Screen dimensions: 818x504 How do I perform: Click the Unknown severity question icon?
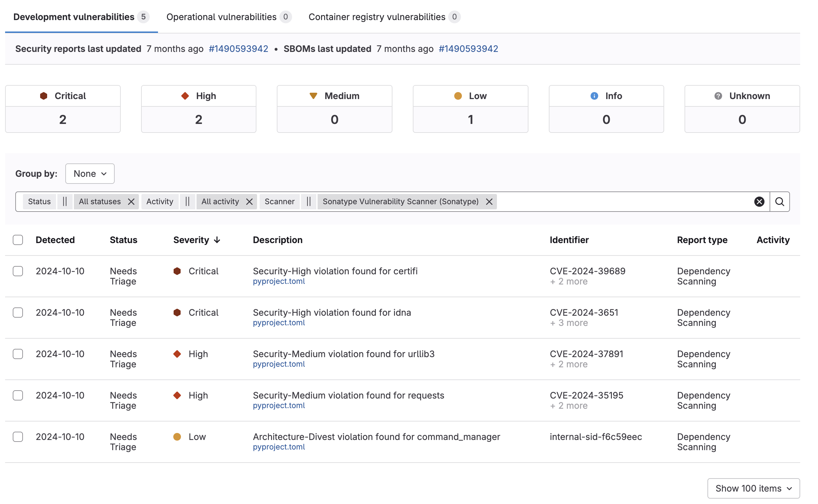pos(718,96)
